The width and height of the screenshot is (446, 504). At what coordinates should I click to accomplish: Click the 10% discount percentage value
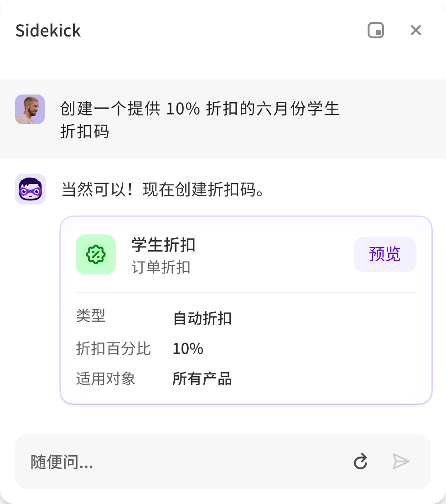[x=188, y=349]
